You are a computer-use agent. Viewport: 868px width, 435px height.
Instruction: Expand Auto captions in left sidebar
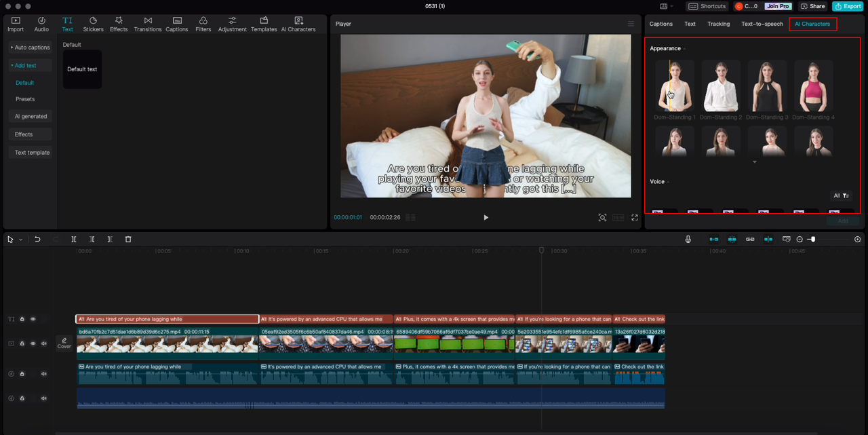point(31,48)
